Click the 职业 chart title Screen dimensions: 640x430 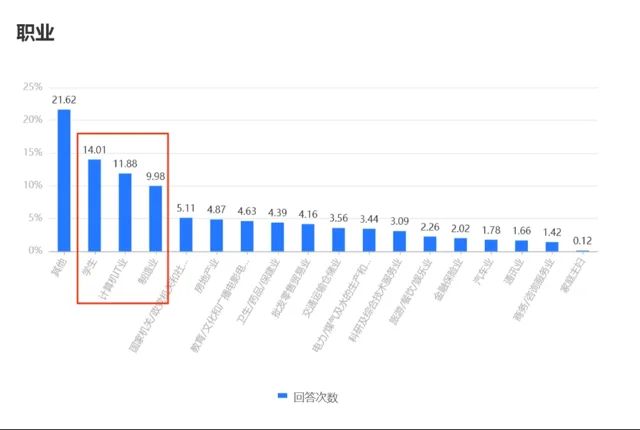click(x=36, y=33)
